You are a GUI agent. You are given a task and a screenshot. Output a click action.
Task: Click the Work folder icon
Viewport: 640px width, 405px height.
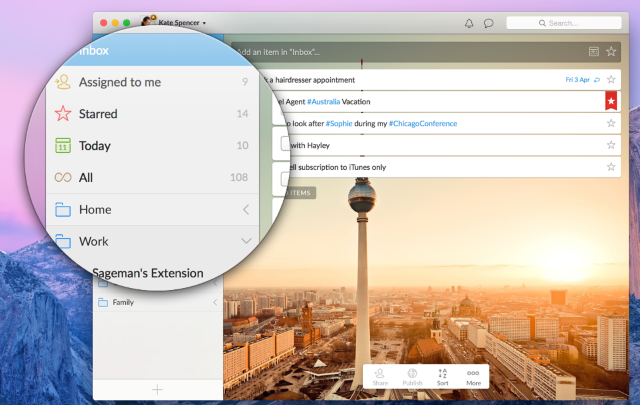63,241
